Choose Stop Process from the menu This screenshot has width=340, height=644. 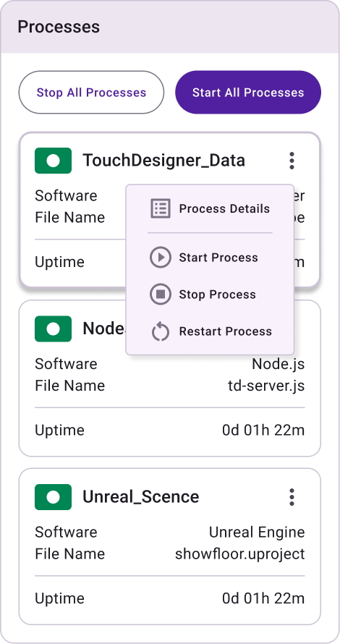coord(210,295)
